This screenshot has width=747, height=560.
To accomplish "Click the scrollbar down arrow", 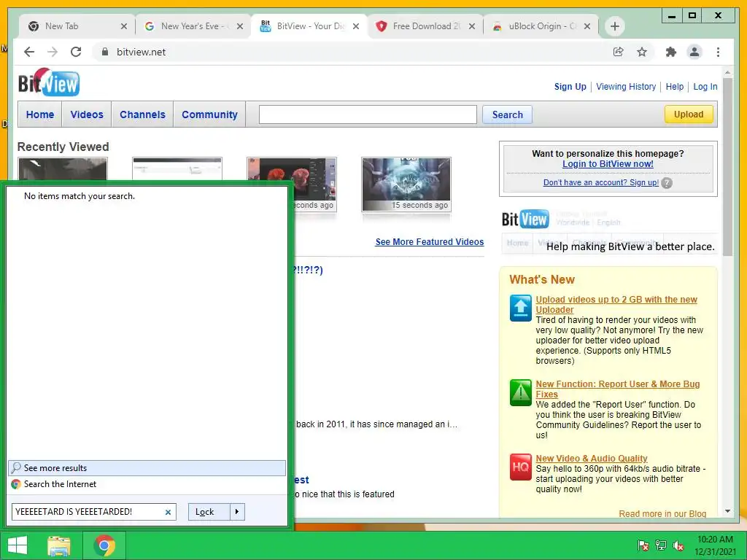I will (x=727, y=511).
